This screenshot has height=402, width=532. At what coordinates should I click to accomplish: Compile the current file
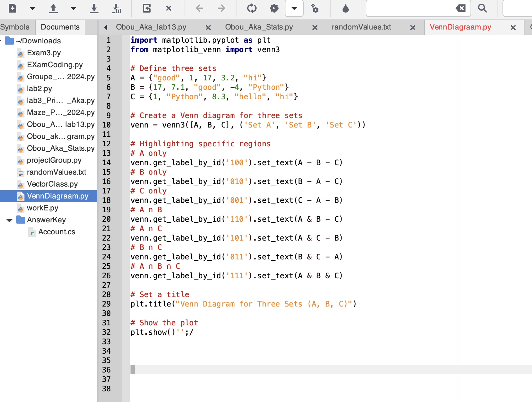(x=252, y=8)
